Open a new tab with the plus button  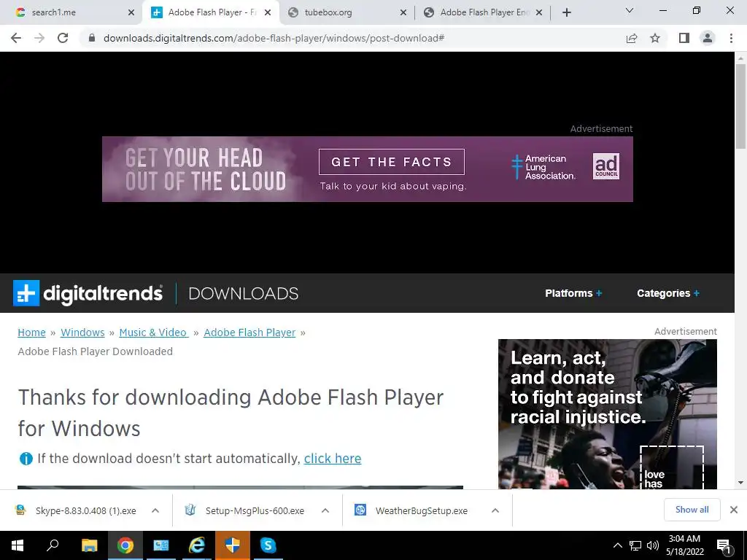[566, 12]
